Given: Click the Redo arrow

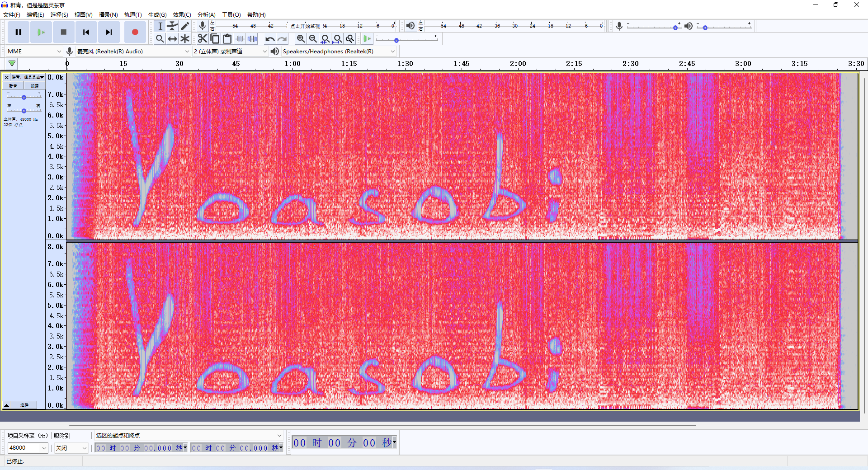Looking at the screenshot, I should (282, 39).
